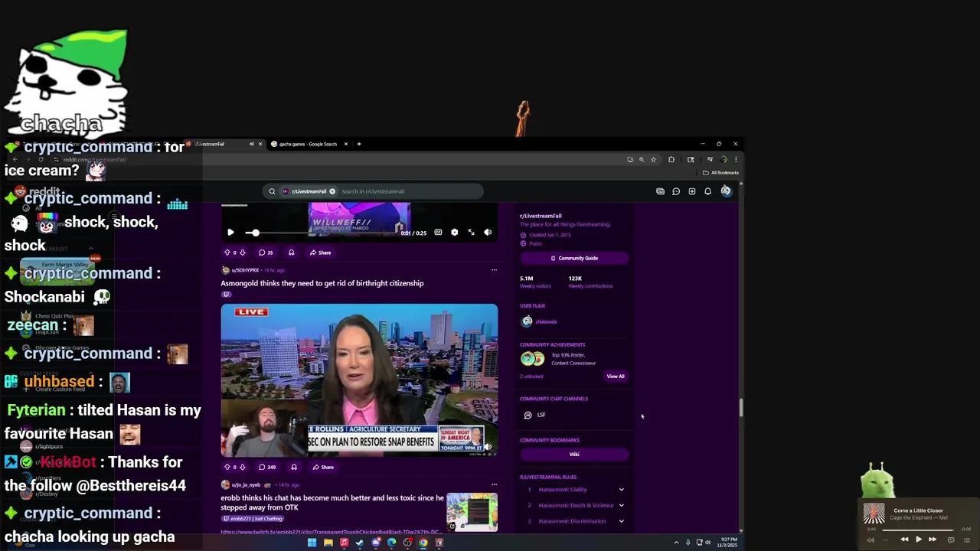980x551 pixels.
Task: Remove the r/LivestreamFail search filter chip
Action: pos(332,191)
